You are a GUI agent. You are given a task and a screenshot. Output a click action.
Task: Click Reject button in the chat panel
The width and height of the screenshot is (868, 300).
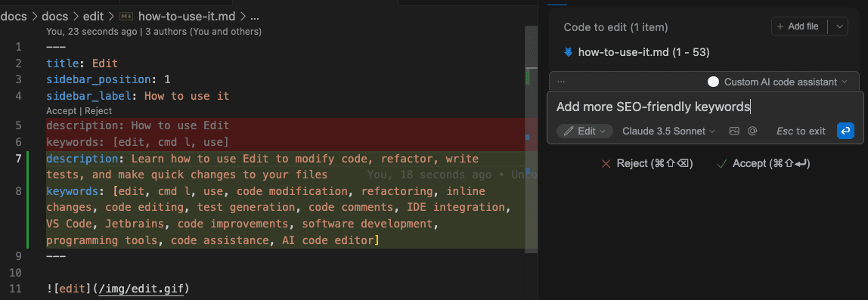646,163
